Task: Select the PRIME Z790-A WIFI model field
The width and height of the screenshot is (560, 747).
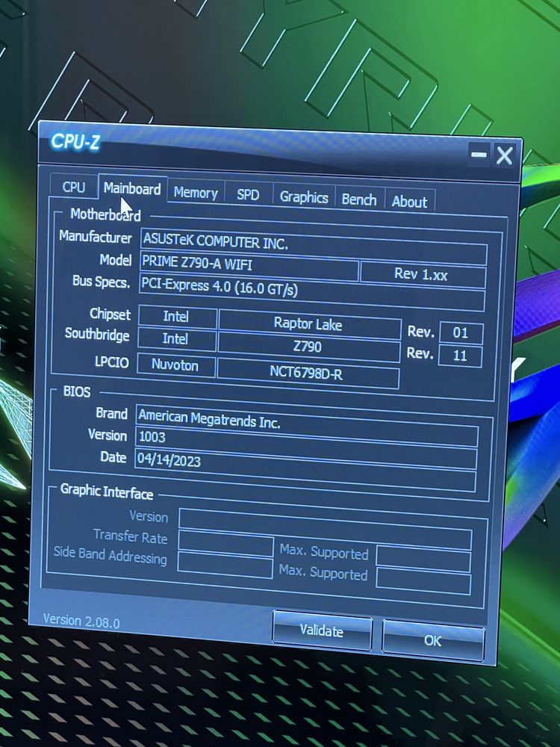Action: pos(249,267)
